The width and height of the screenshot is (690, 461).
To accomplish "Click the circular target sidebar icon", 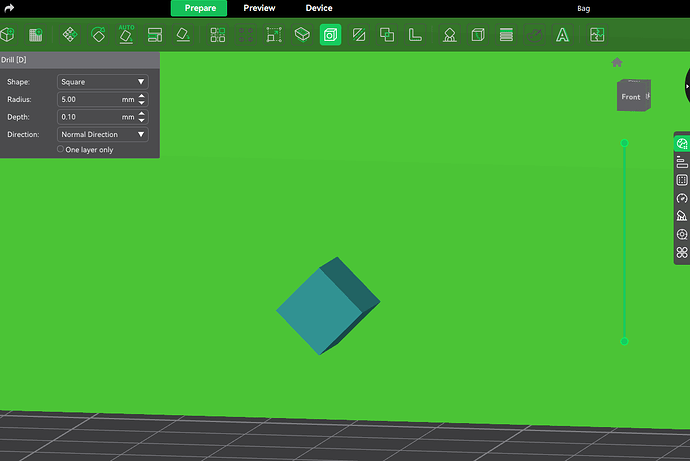I will (x=682, y=234).
